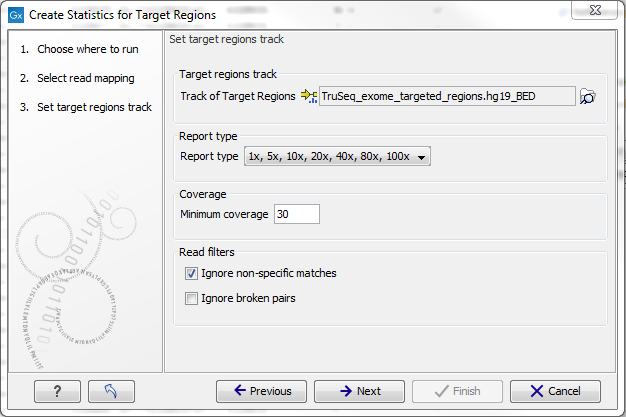Screen dimensions: 626x417
Task: Click the browse icon beside target regions field
Action: 588,96
